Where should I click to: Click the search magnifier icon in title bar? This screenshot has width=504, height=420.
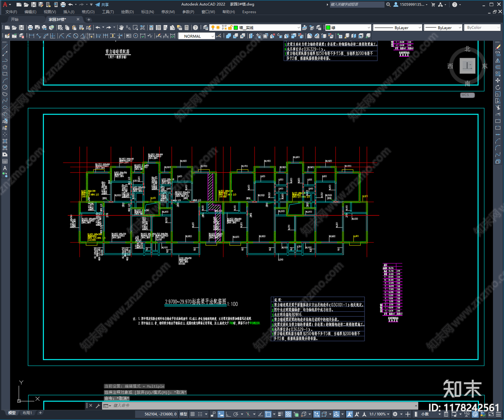click(x=388, y=4)
